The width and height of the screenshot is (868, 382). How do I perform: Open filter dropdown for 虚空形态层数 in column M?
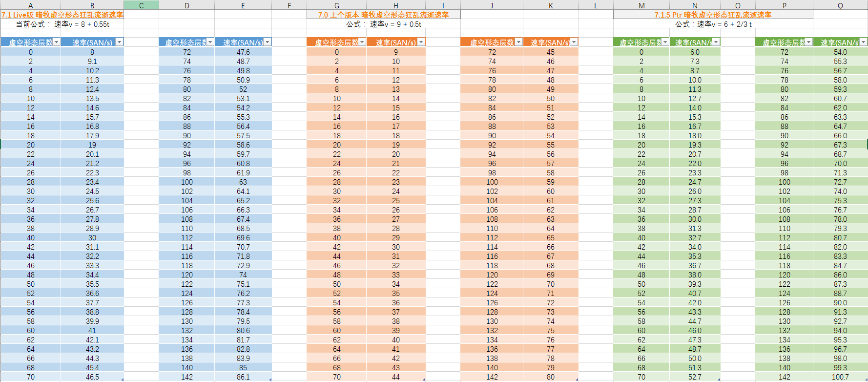click(x=665, y=42)
